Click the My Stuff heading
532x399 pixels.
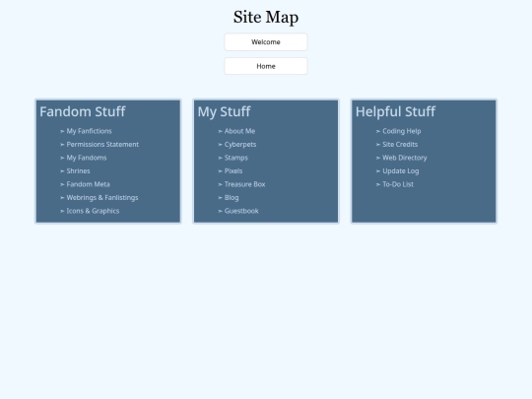pyautogui.click(x=224, y=111)
